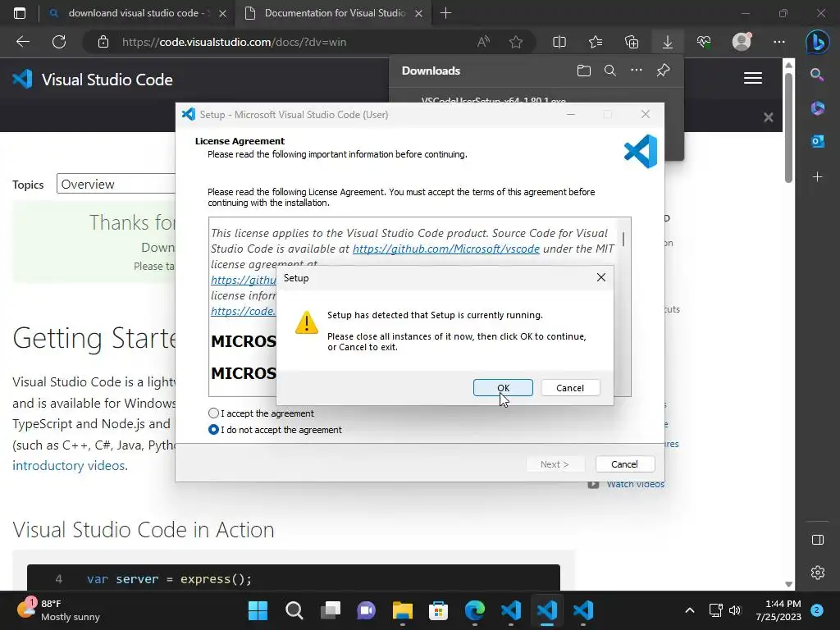Viewport: 840px width, 630px height.
Task: Add this page to favorites star
Action: click(516, 42)
